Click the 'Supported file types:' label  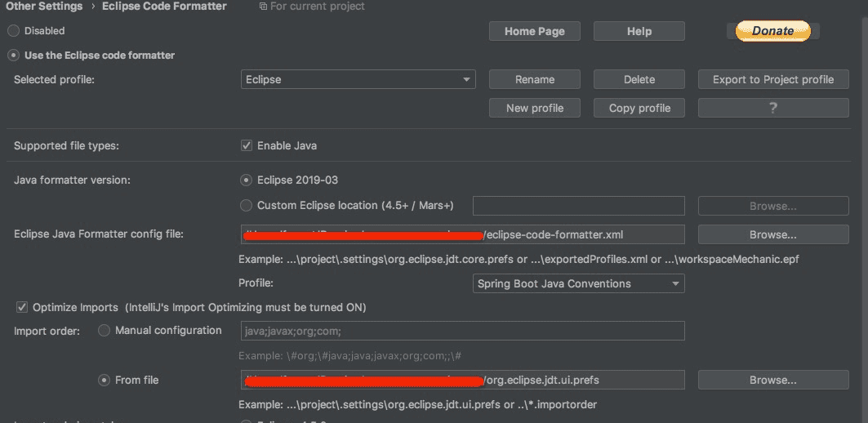pyautogui.click(x=66, y=145)
